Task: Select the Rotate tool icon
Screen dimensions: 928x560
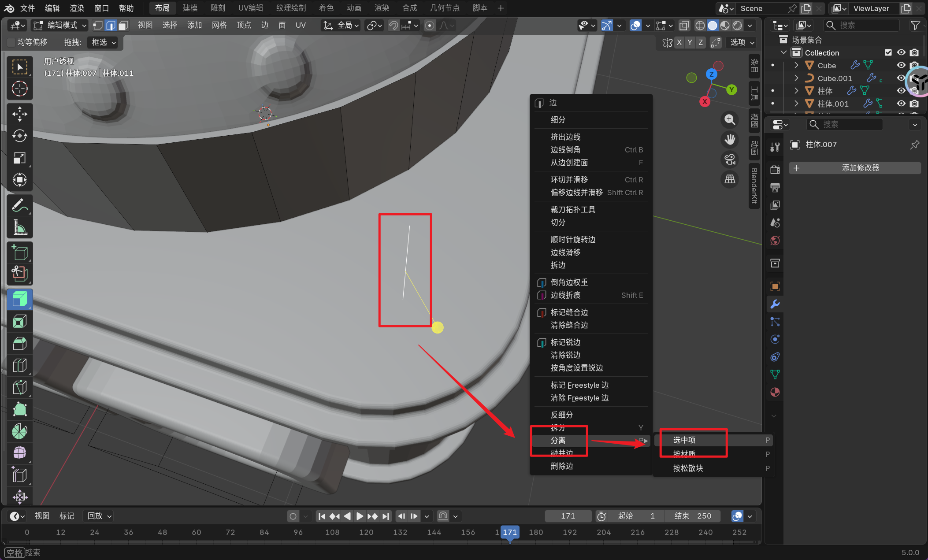Action: [x=19, y=136]
